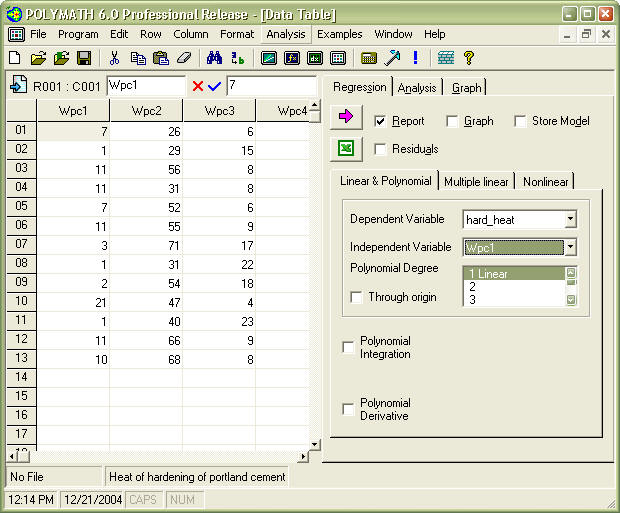Open the Analysis menu

tap(286, 34)
